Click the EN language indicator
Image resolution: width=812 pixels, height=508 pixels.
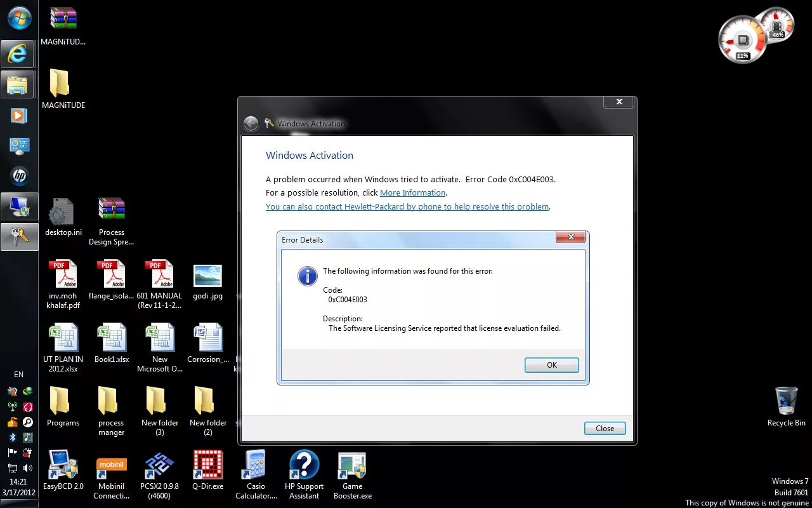point(18,375)
